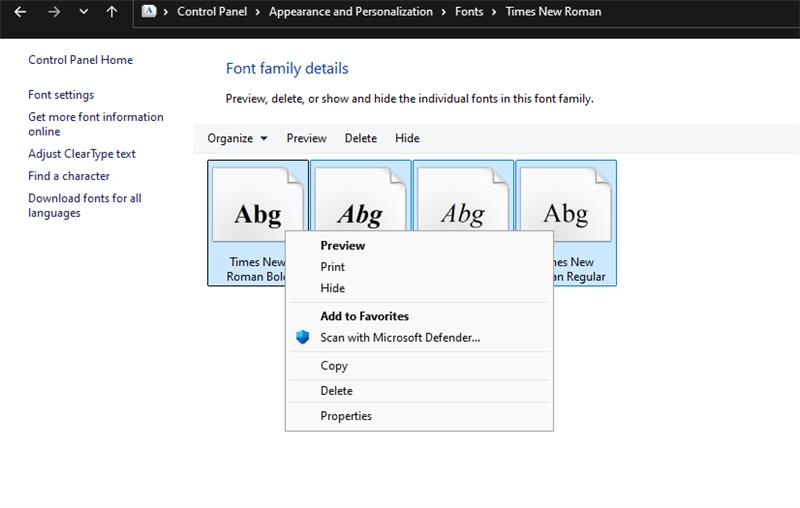Open recent locations dropdown chevron

click(x=84, y=12)
